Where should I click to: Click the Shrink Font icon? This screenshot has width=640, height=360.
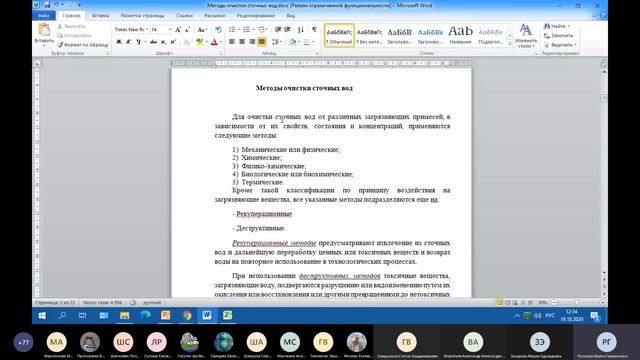coord(187,30)
